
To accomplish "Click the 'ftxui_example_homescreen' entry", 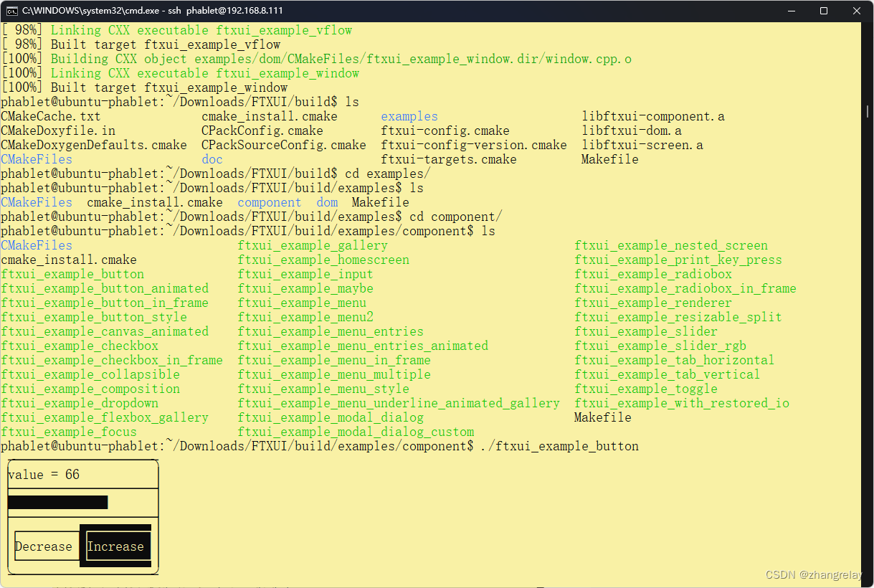I will (323, 260).
